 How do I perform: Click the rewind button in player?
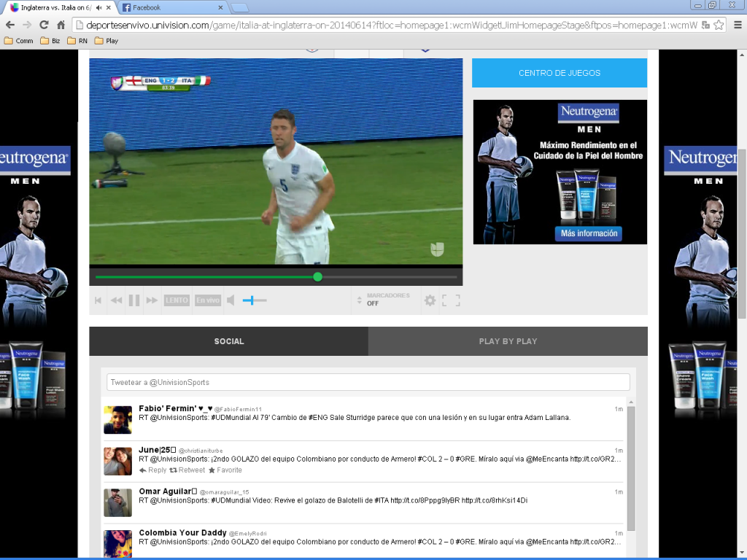116,300
